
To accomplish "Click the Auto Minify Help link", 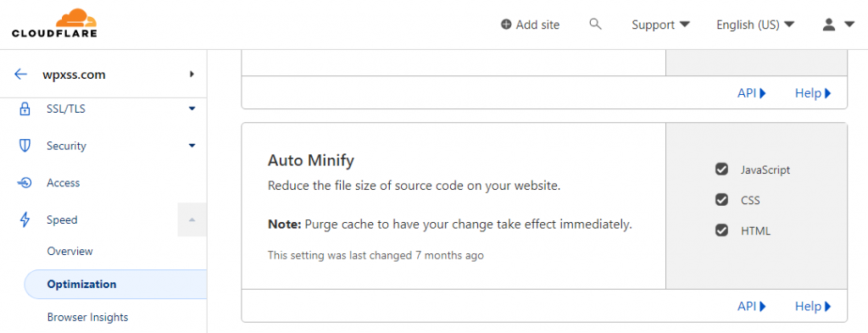I will click(813, 306).
